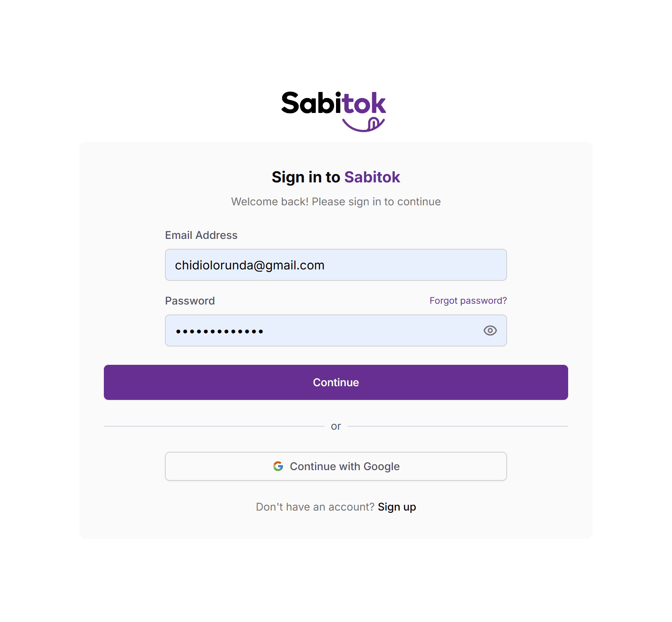Click the Google G logo icon
Screen dimensions: 672x622
point(278,466)
